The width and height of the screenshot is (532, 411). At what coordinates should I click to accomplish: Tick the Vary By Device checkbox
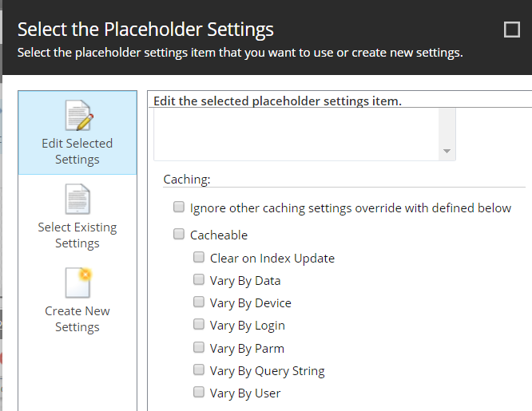point(199,302)
